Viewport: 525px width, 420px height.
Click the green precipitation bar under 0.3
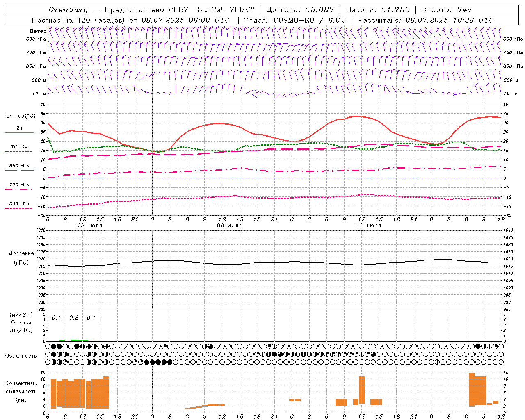click(74, 340)
